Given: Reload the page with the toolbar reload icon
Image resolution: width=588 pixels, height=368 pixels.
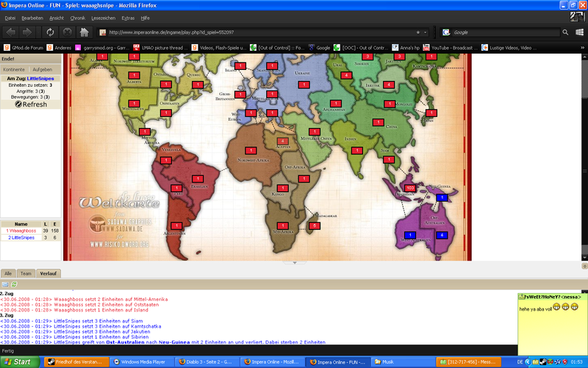Looking at the screenshot, I should coord(50,32).
